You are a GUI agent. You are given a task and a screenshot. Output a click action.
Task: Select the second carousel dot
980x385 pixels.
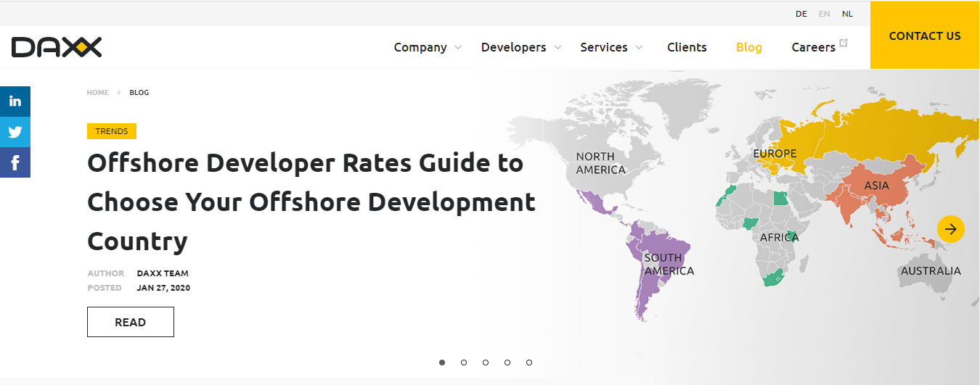click(464, 363)
